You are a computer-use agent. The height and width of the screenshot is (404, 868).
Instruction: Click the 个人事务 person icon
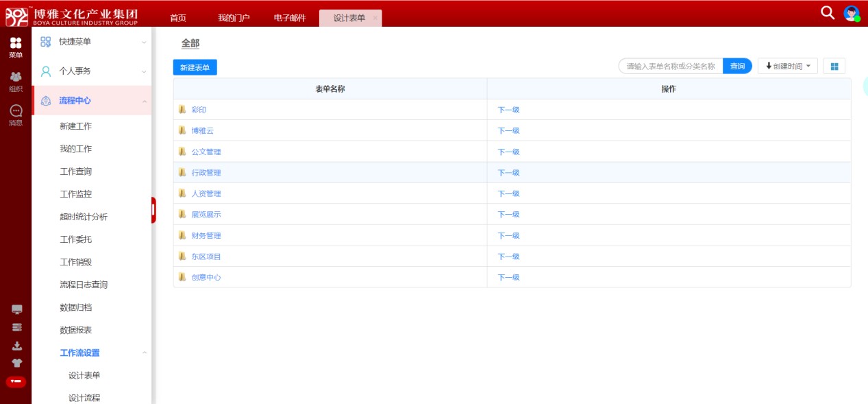point(46,71)
